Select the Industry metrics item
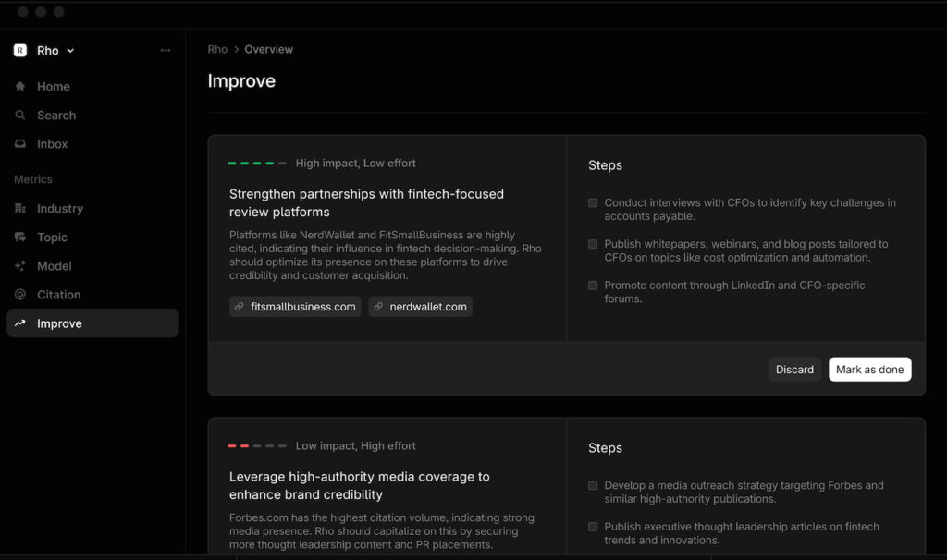The height and width of the screenshot is (560, 947). click(92, 208)
